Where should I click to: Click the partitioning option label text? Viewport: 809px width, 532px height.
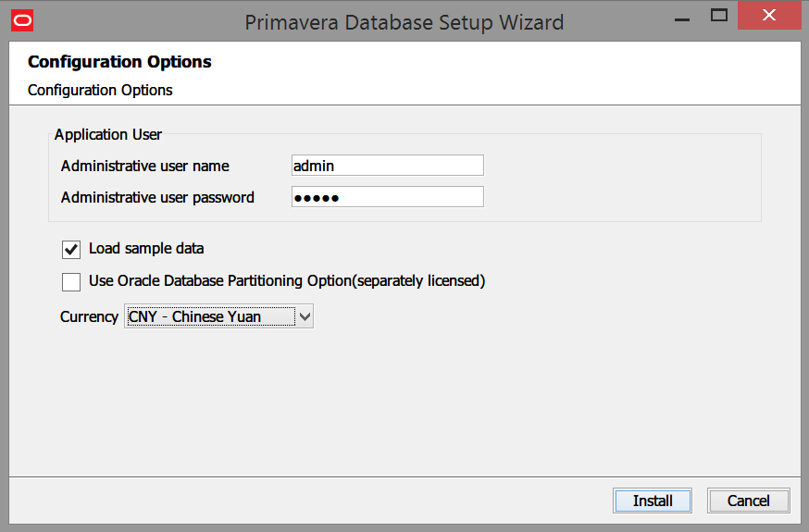point(287,281)
